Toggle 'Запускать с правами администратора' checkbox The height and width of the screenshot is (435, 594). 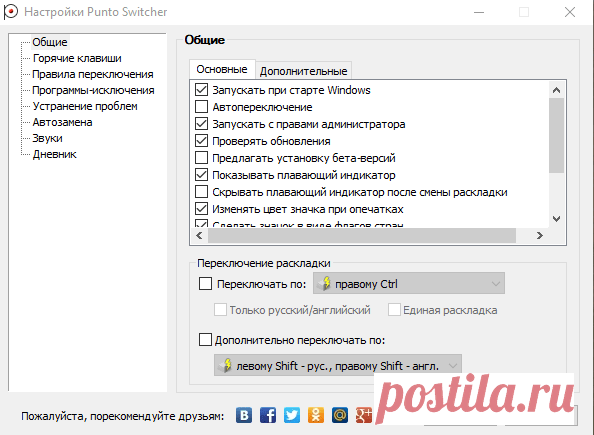click(x=201, y=124)
